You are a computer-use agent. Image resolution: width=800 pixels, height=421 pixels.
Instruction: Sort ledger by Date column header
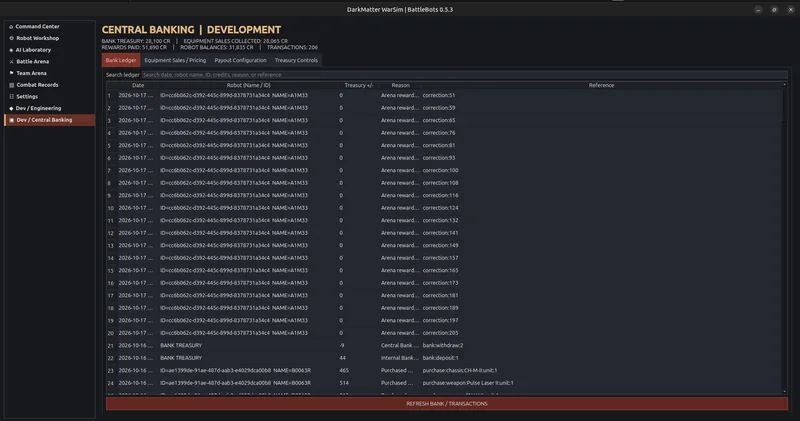coord(138,85)
